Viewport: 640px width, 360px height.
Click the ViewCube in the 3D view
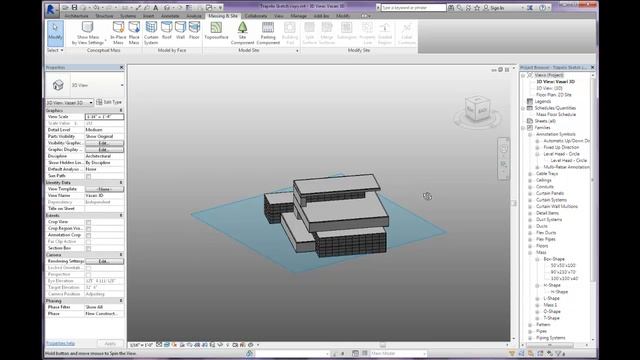pyautogui.click(x=477, y=109)
